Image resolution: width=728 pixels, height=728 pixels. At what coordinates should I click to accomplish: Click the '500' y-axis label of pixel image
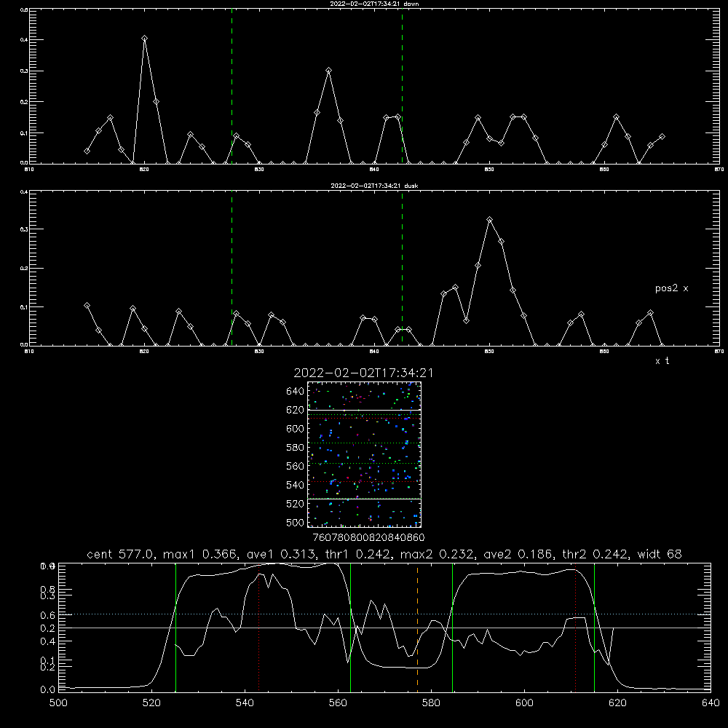coord(296,522)
